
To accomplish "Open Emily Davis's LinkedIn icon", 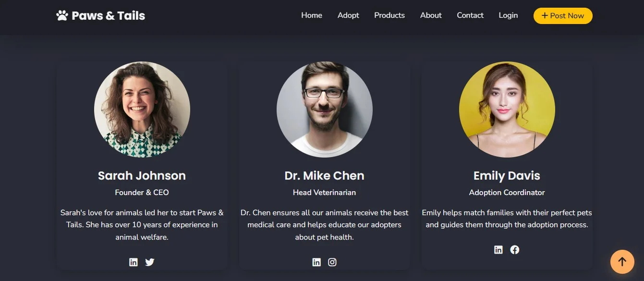I will pos(498,250).
